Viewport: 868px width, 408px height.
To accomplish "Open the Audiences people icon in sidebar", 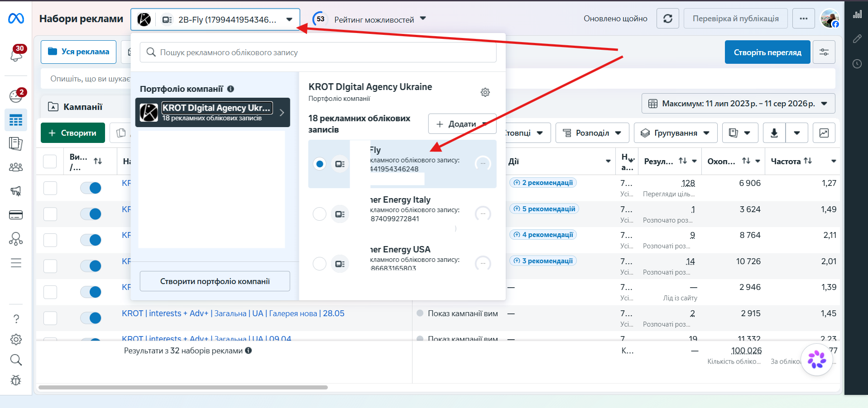I will pyautogui.click(x=16, y=167).
